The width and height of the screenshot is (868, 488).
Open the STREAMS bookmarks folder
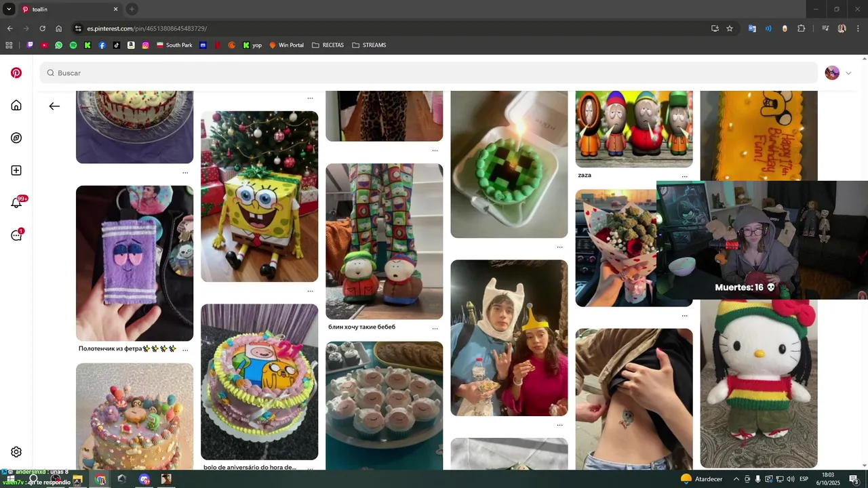pyautogui.click(x=369, y=45)
